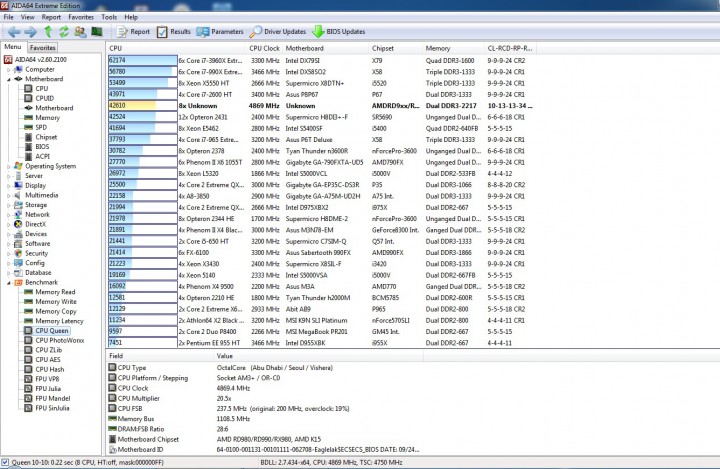Select ACPI in the tree
Screen dimensions: 720x469
42,156
